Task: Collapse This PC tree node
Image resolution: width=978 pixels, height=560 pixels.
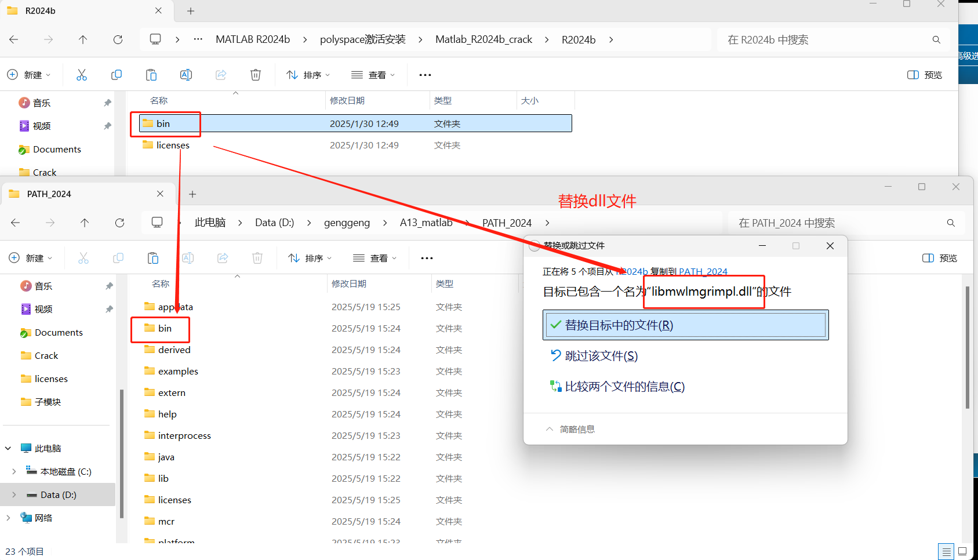Action: 8,448
